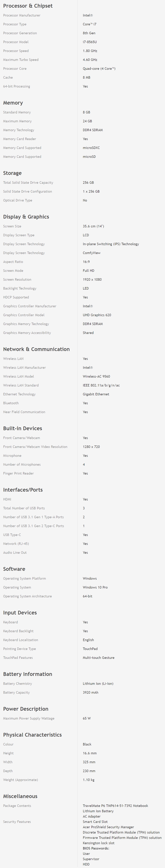Select the microSDXC card value
Viewport: 165px width, 868px height.
point(91,148)
